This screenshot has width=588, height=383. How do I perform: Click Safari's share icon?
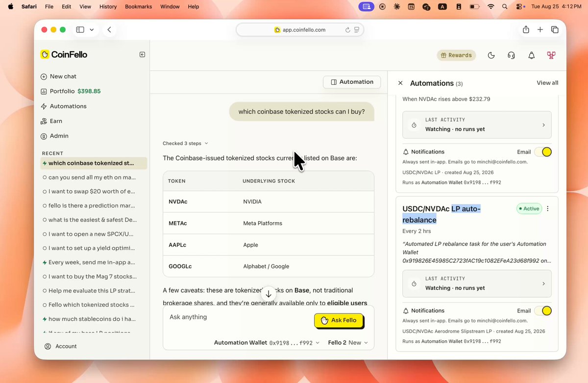pyautogui.click(x=526, y=29)
